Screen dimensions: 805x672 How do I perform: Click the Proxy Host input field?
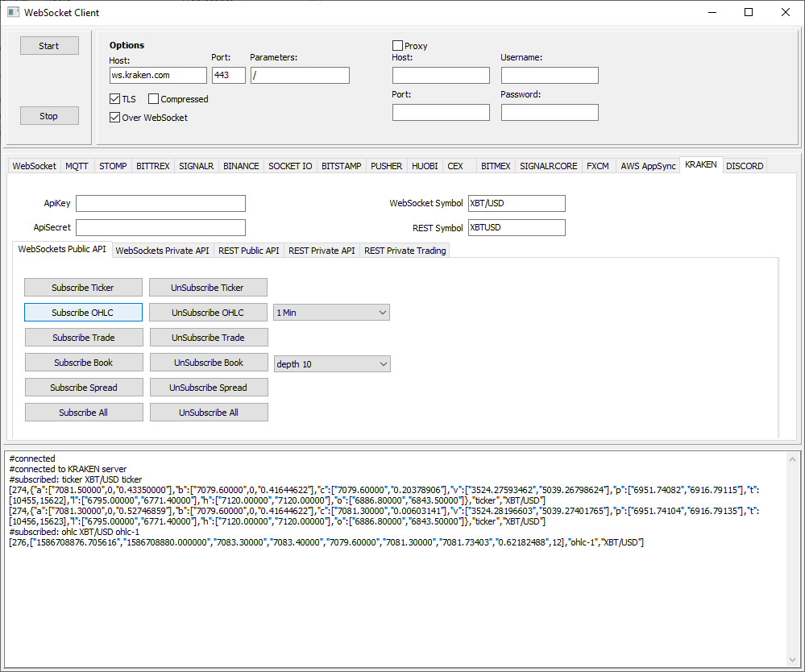coord(441,75)
